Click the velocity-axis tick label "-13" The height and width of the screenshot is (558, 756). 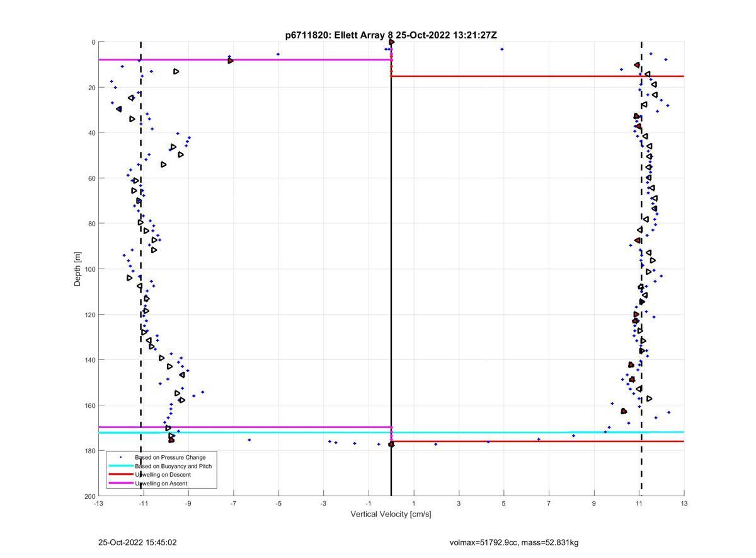98,503
